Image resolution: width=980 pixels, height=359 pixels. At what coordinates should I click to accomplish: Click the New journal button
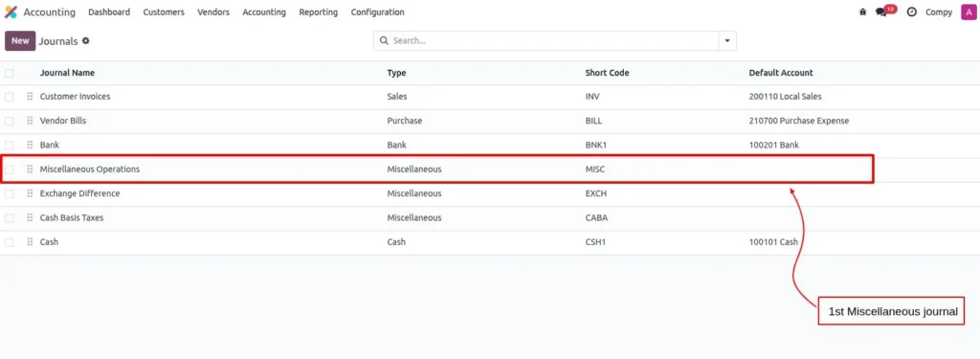pos(20,40)
